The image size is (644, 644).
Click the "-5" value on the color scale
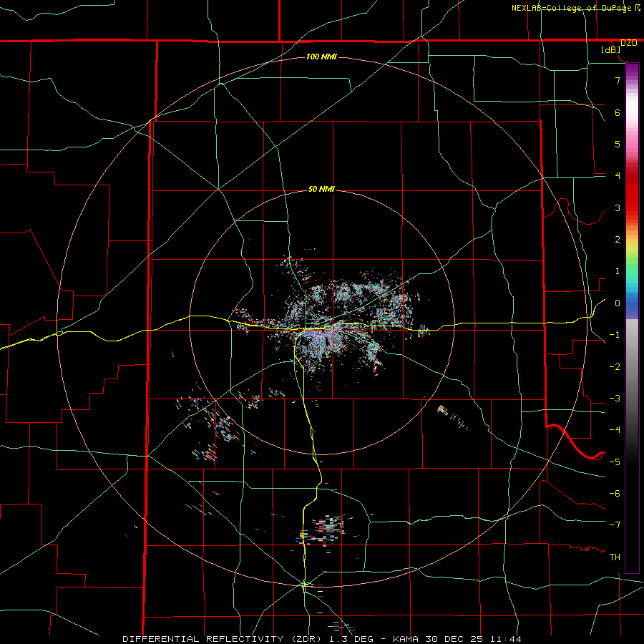pyautogui.click(x=615, y=462)
